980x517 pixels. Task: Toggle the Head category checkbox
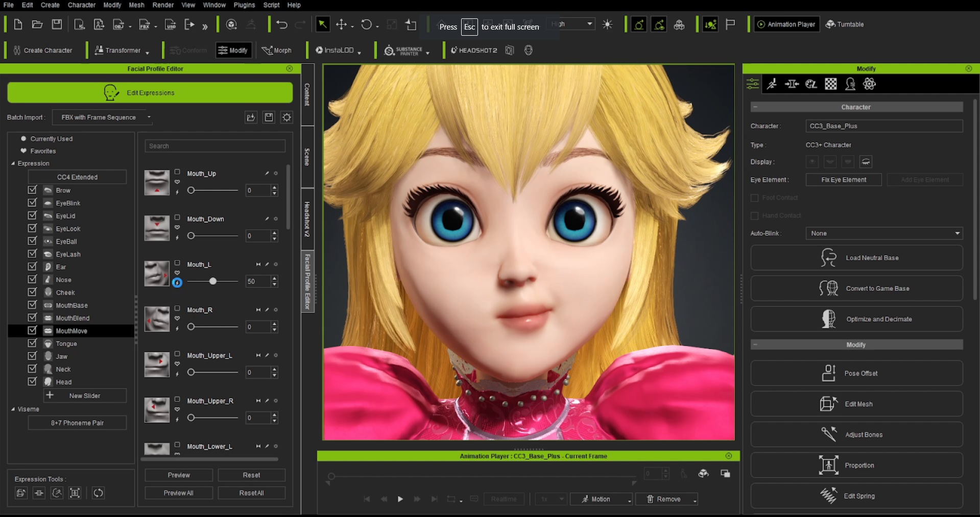coord(32,381)
